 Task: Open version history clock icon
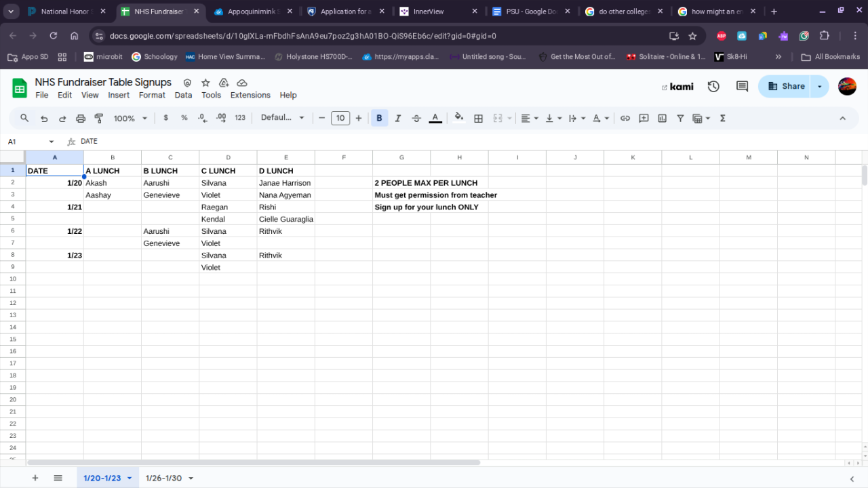point(713,86)
